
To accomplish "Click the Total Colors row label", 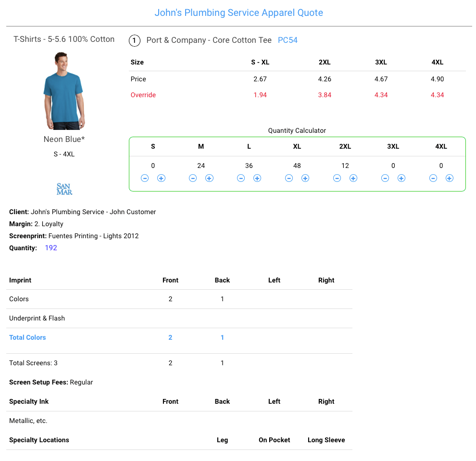I will [x=28, y=338].
